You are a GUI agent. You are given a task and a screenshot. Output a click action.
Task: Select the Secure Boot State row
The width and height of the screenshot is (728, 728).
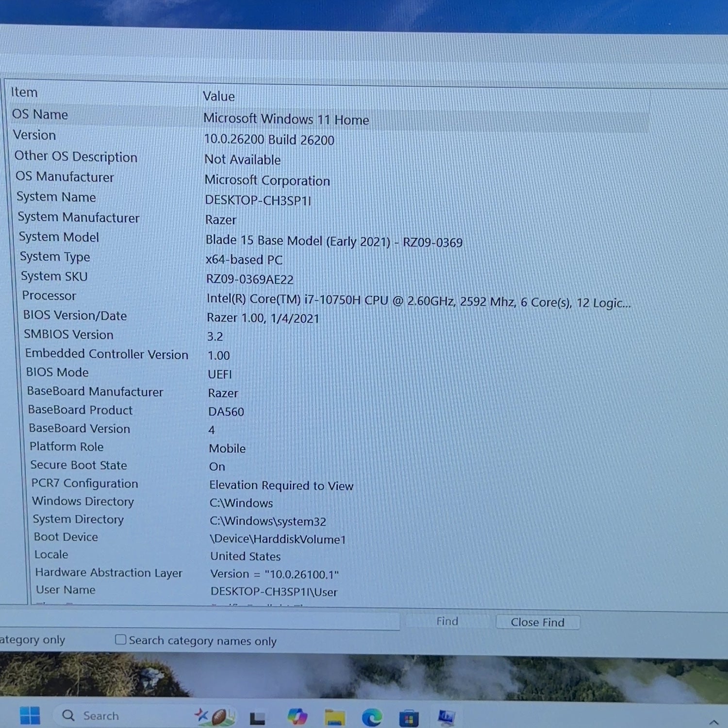point(79,465)
